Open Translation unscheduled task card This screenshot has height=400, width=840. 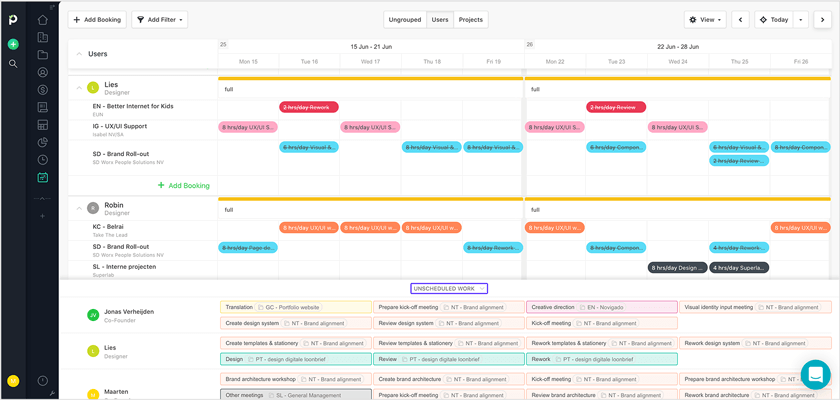tap(296, 307)
